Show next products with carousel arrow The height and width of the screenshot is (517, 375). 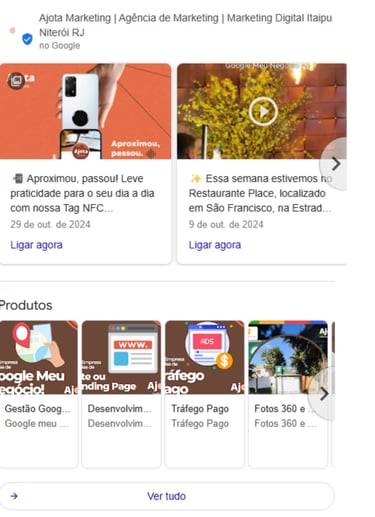point(323,394)
